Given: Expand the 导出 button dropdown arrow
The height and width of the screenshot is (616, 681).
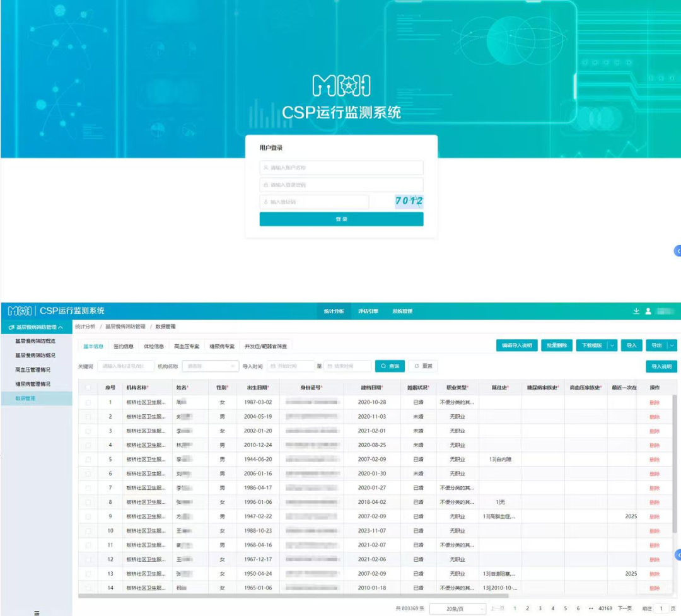Looking at the screenshot, I should (x=672, y=346).
